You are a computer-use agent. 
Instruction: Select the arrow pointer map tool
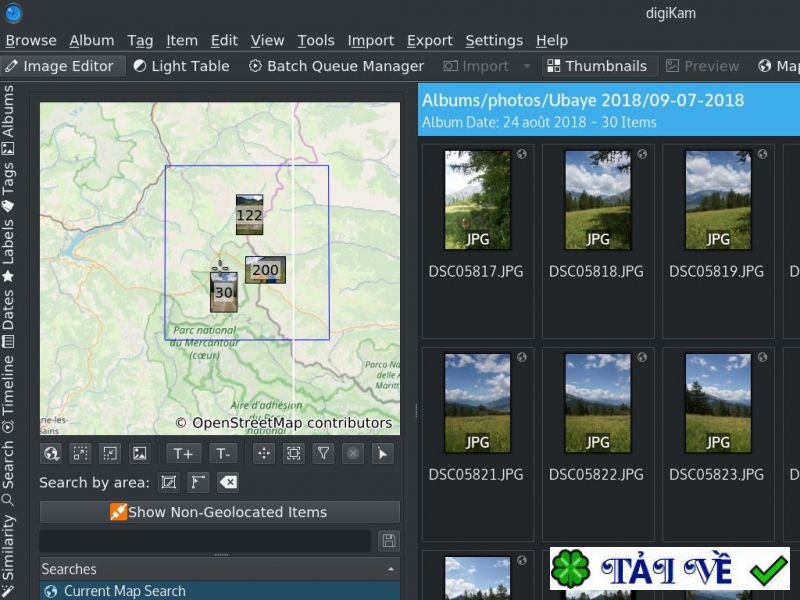tap(382, 453)
